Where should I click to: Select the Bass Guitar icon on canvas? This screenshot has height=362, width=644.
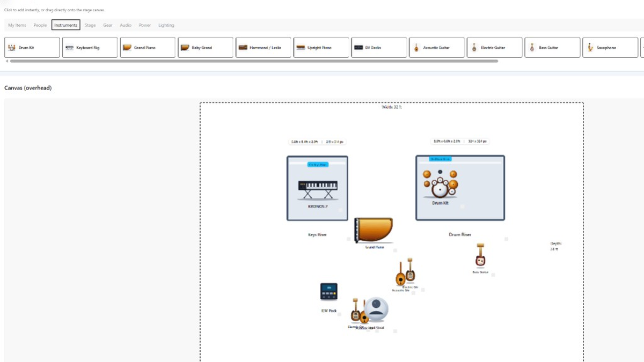pyautogui.click(x=480, y=255)
